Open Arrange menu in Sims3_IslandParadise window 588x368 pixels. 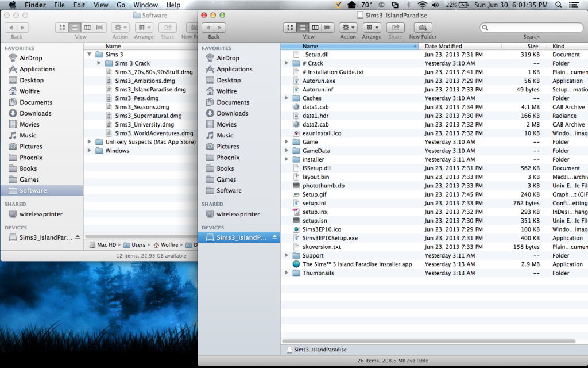pyautogui.click(x=372, y=28)
